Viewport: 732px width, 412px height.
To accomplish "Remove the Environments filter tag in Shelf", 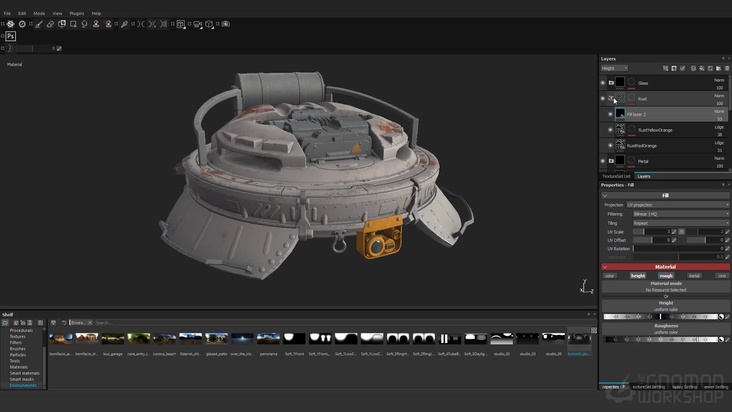I will click(90, 322).
